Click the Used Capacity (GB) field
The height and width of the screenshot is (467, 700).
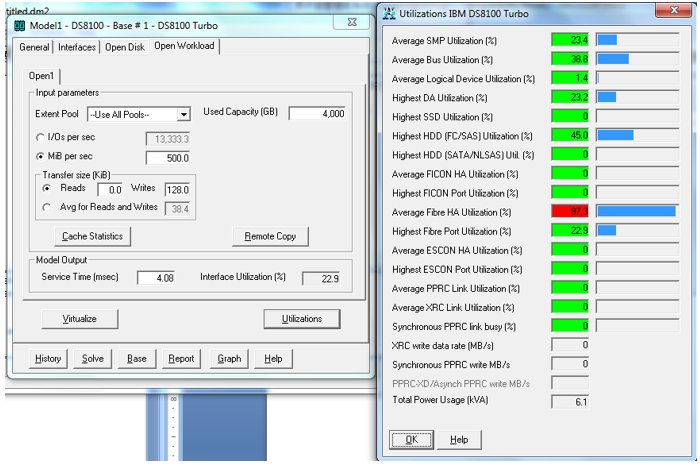[317, 114]
